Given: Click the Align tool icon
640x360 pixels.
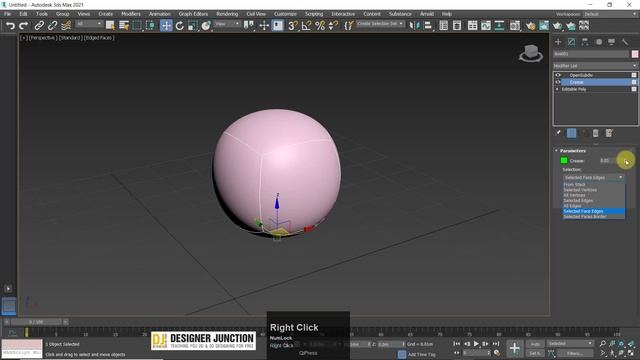Looking at the screenshot, I should click(428, 26).
